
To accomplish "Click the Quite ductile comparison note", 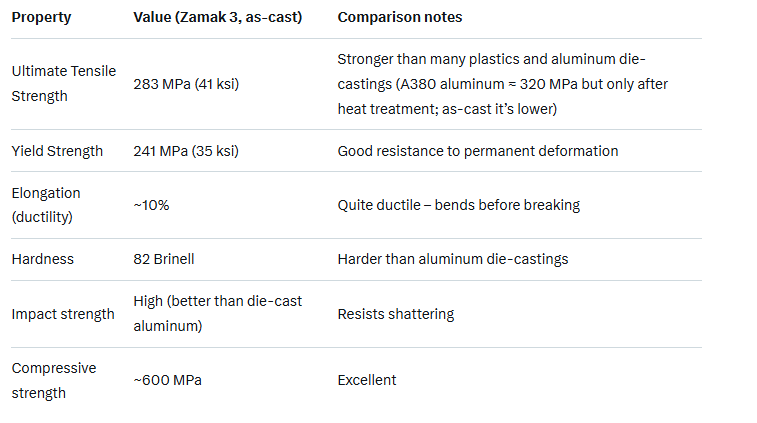I will (x=459, y=205).
